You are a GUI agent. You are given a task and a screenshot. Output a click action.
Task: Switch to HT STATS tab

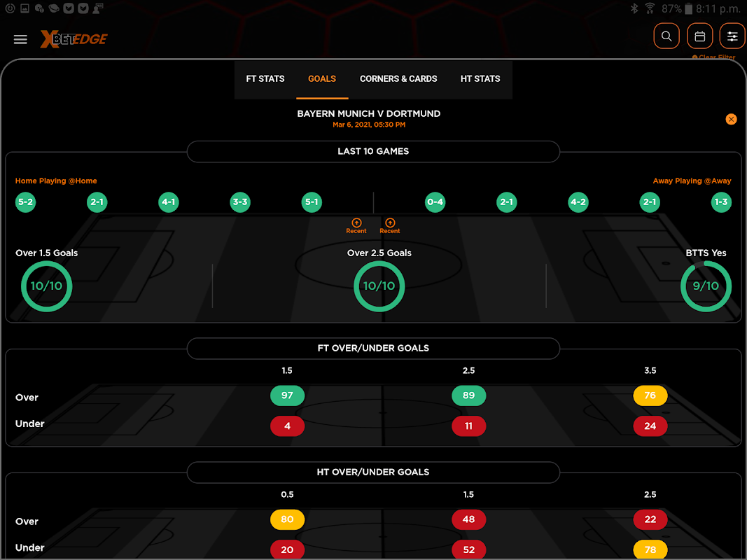(480, 79)
